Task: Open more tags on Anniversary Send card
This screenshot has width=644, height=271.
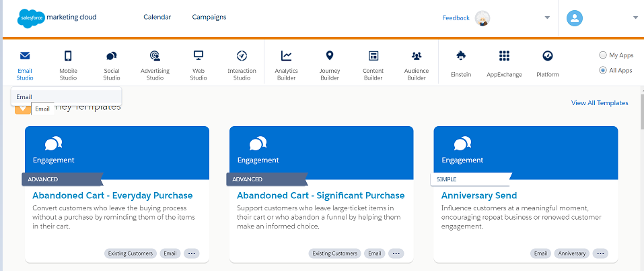Action: 600,253
